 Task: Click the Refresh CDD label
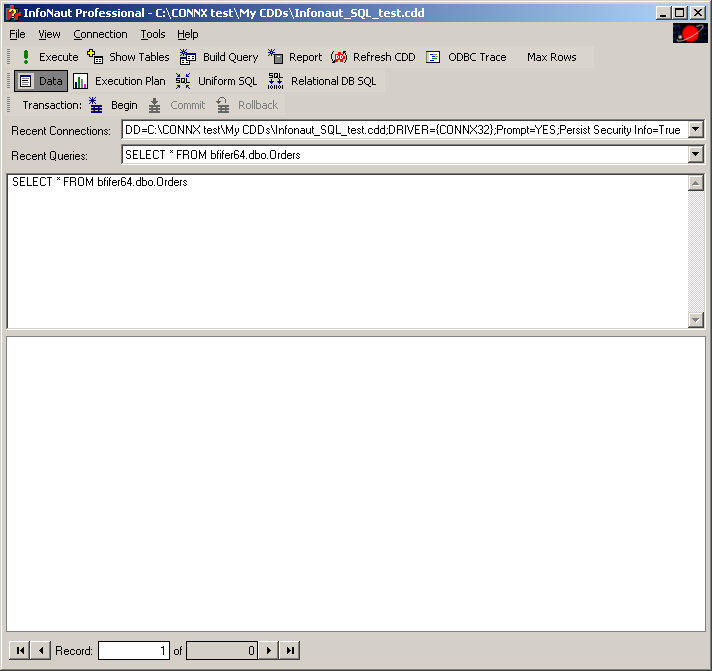(x=384, y=57)
